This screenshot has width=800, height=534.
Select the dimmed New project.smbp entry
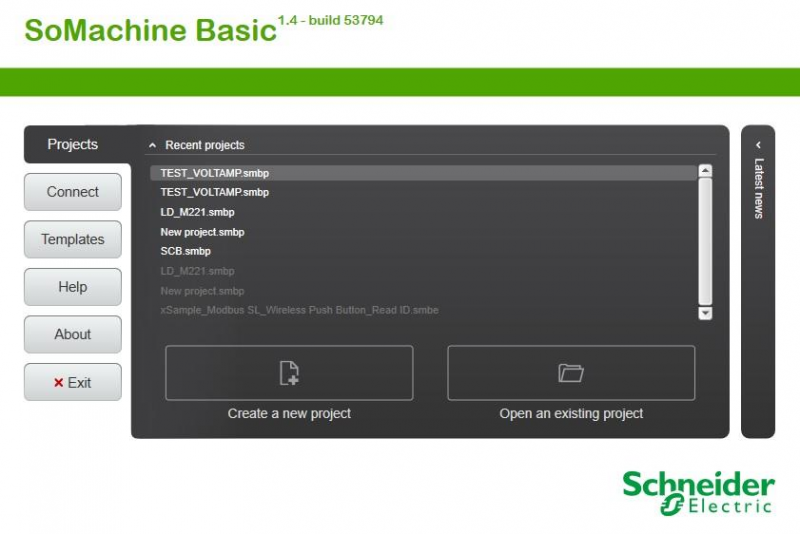click(203, 291)
